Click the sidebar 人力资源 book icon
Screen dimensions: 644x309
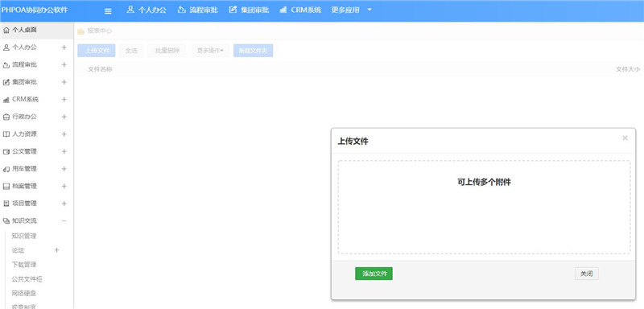[x=6, y=134]
